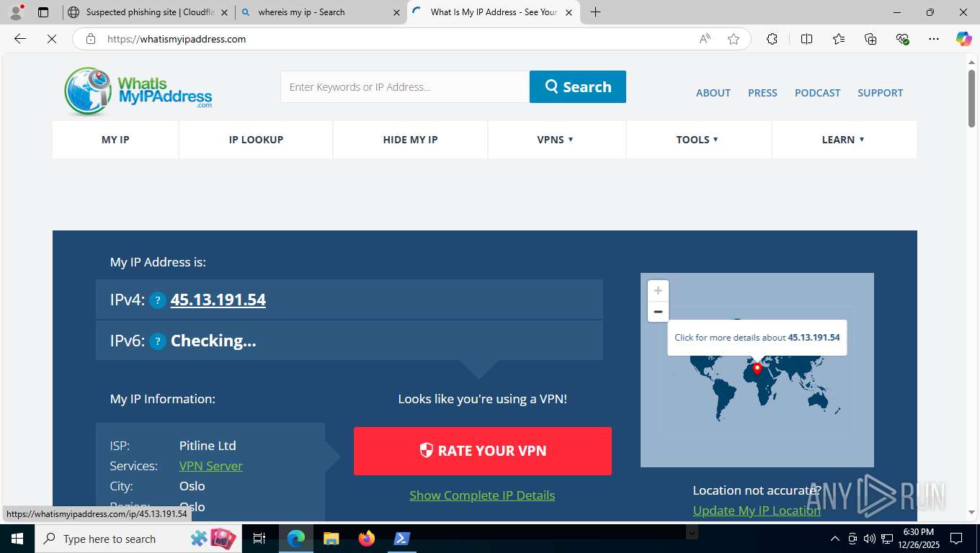Click the Pitline Ltd ISP value
Screen dimensions: 980x553
click(208, 446)
